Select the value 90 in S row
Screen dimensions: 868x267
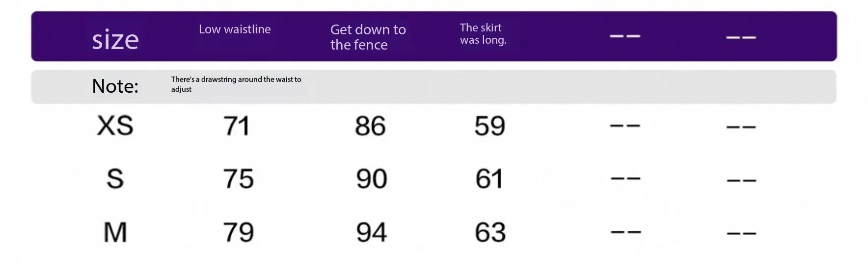point(372,179)
